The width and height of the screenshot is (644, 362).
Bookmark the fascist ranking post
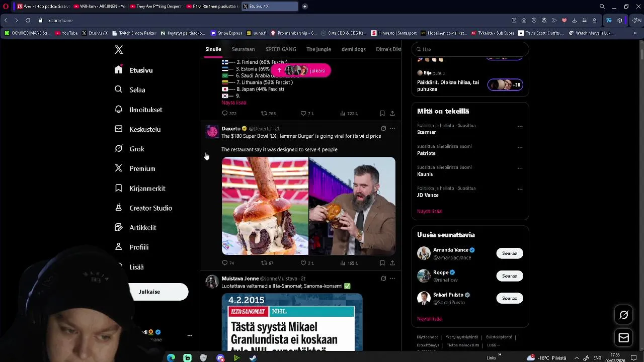(x=382, y=114)
